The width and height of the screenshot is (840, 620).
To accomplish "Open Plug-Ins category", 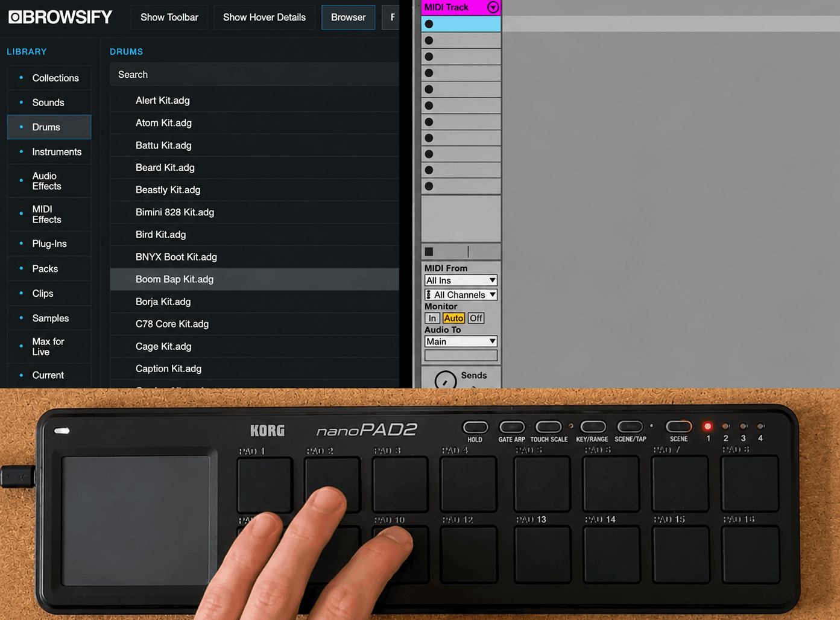I will (x=49, y=244).
